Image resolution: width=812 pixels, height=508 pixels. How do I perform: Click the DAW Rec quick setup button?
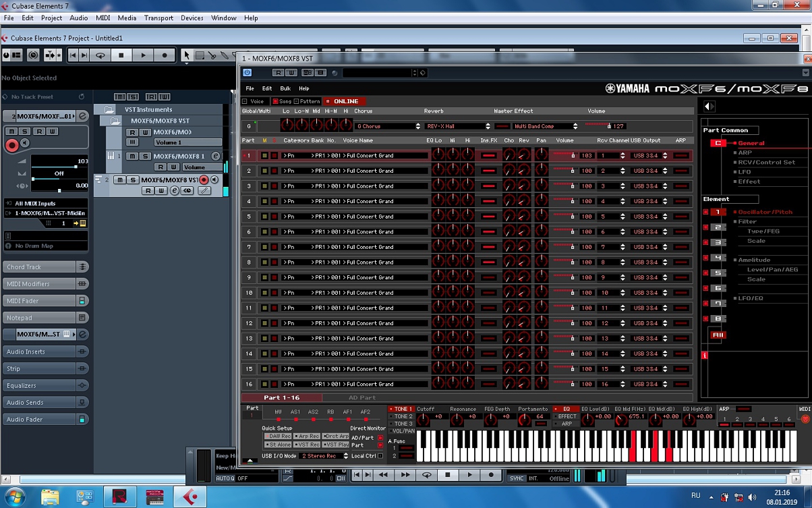coord(278,436)
